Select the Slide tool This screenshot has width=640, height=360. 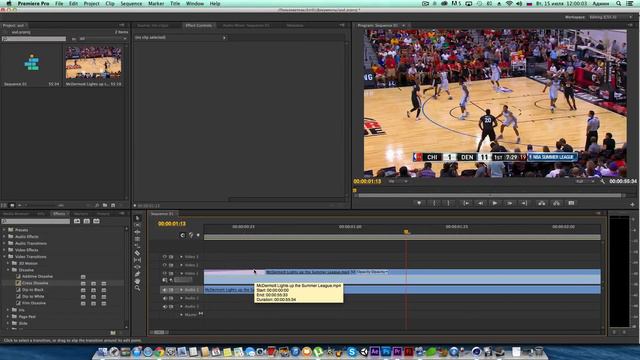(x=138, y=267)
